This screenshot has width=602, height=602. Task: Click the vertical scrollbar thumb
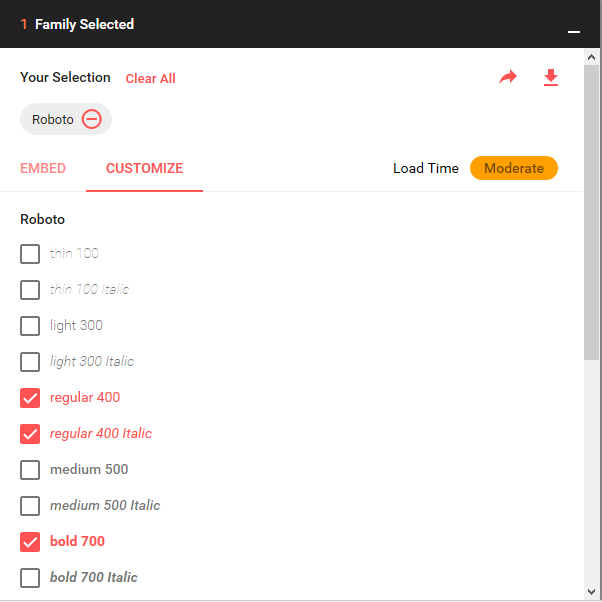pyautogui.click(x=591, y=212)
